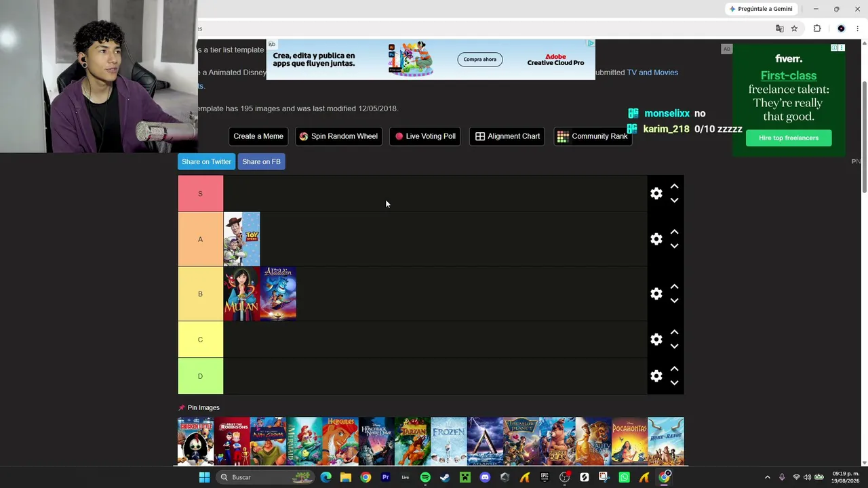Click Compra ahora in the Adobe ad
Viewport: 868px width, 488px height.
[x=480, y=60]
